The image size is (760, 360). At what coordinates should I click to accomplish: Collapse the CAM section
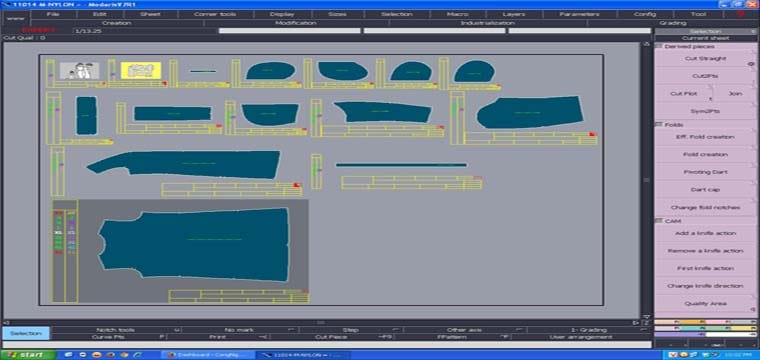[659, 221]
